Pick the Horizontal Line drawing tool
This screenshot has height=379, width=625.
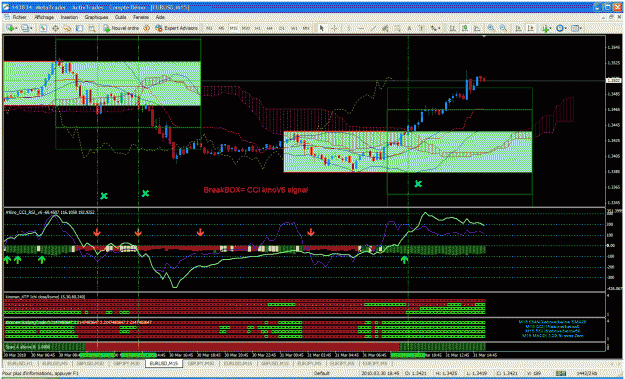click(361, 28)
